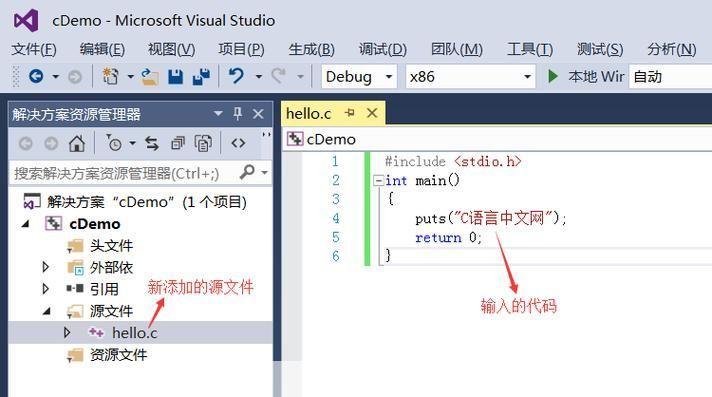
Task: Open the 文件(F) menu
Action: pyautogui.click(x=34, y=49)
